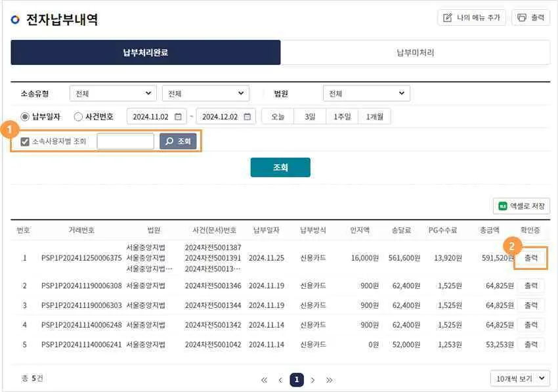Click case number 2024차전5001387
The height and width of the screenshot is (392, 558).
click(213, 247)
